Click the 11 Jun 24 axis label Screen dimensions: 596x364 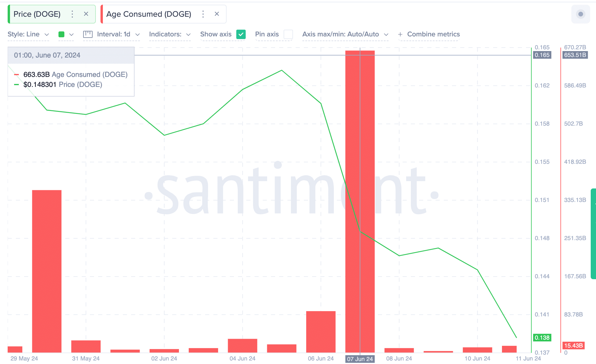point(528,359)
